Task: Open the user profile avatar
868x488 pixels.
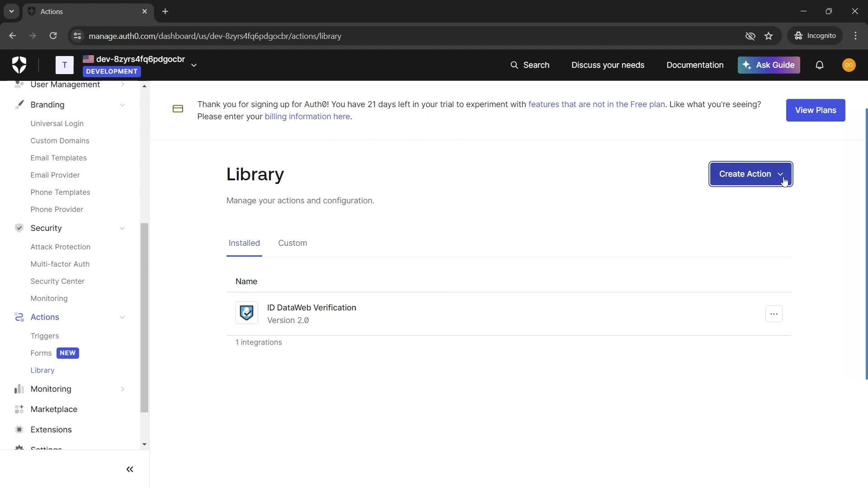Action: 849,65
